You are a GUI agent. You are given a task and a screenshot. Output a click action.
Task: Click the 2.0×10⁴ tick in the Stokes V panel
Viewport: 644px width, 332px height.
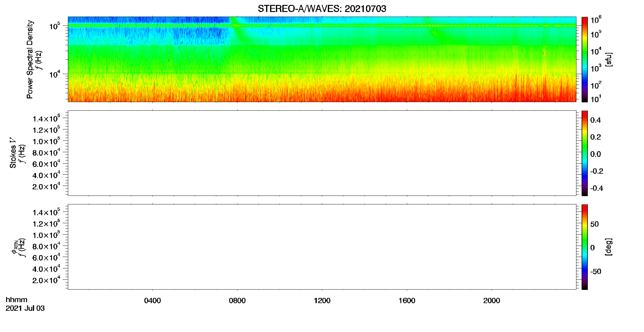[x=46, y=186]
